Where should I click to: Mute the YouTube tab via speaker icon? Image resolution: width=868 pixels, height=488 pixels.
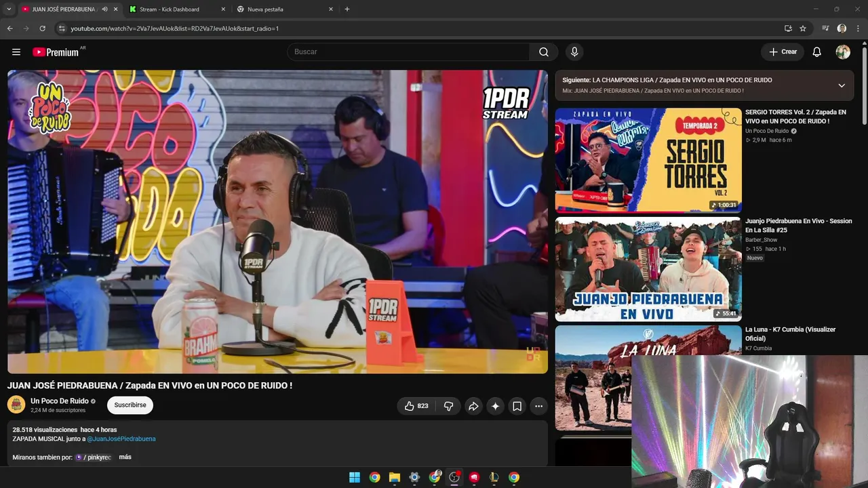coord(104,9)
